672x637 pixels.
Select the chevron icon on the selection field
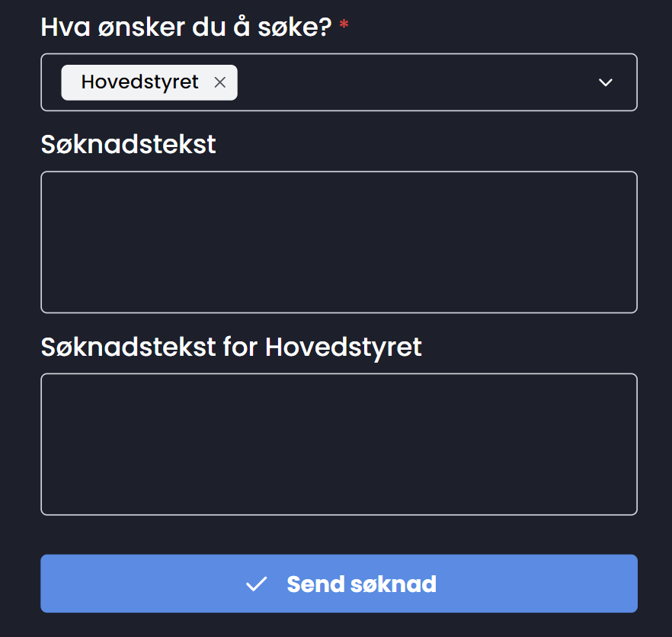pyautogui.click(x=606, y=82)
